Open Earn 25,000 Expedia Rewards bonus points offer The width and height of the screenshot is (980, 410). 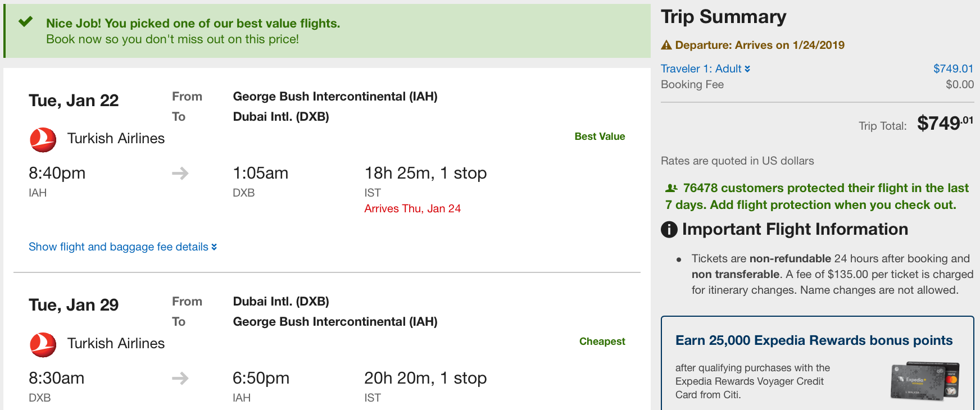[814, 340]
